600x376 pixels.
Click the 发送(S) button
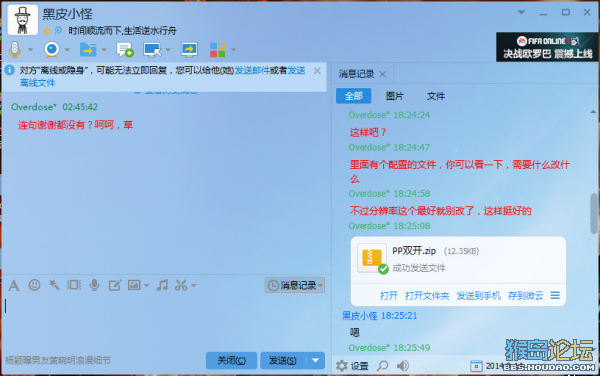(x=283, y=360)
